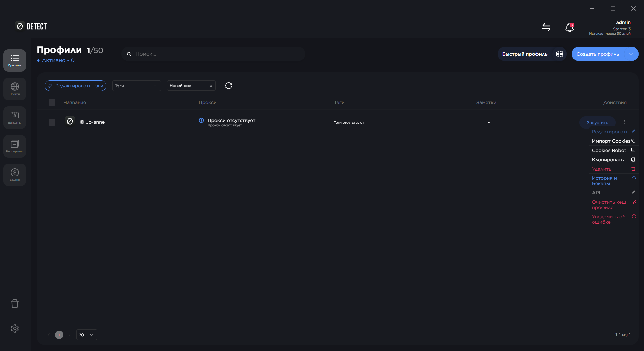Expand the Создать профиль dropdown arrow
The width and height of the screenshot is (644, 351).
pyautogui.click(x=631, y=54)
